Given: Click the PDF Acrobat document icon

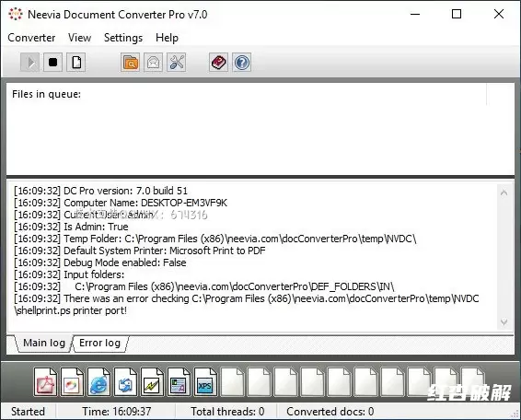Looking at the screenshot, I should 45,381.
